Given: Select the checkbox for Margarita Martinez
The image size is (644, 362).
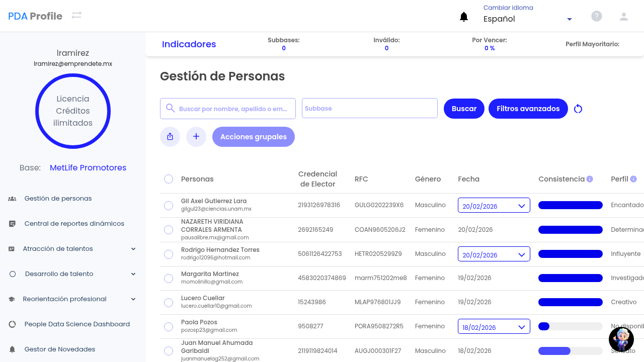Looking at the screenshot, I should (169, 278).
